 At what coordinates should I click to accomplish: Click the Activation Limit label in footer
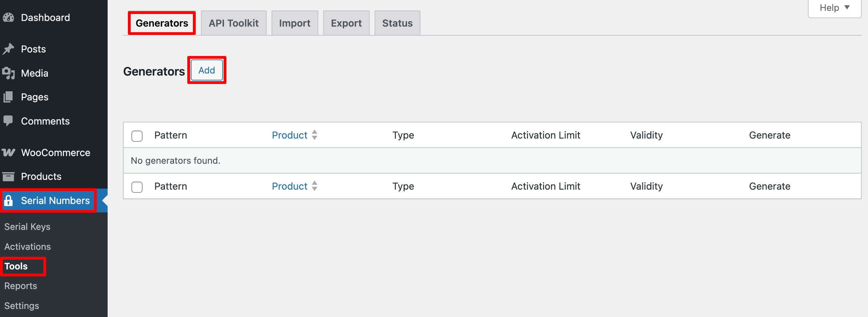546,186
